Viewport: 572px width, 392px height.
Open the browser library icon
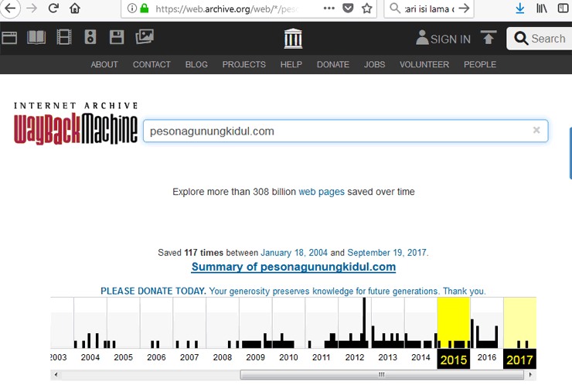[x=541, y=8]
